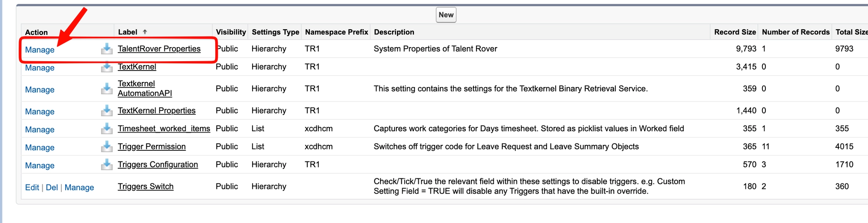Sort by the Label column arrow
The image size is (868, 223).
pyautogui.click(x=145, y=32)
